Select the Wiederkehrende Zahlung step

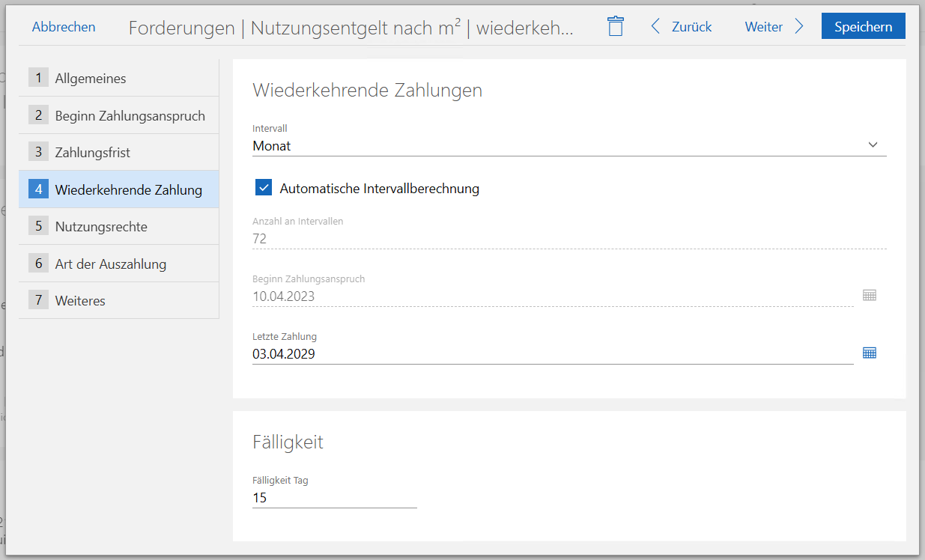point(128,189)
